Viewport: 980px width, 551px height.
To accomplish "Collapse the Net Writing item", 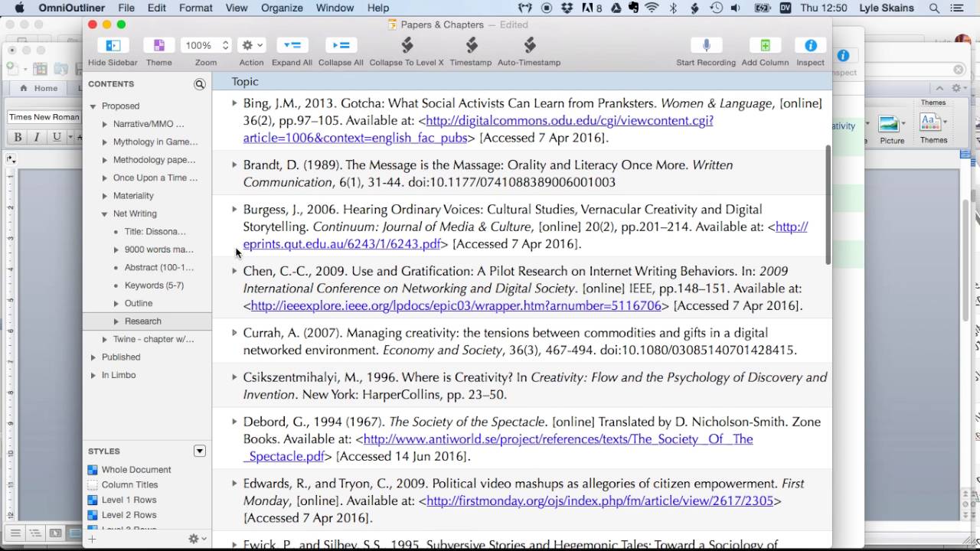I will [105, 214].
